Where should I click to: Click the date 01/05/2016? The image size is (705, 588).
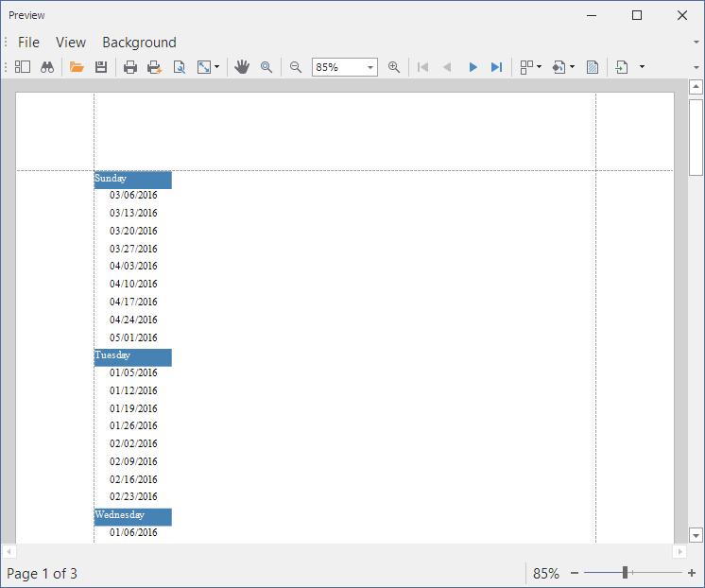click(133, 372)
